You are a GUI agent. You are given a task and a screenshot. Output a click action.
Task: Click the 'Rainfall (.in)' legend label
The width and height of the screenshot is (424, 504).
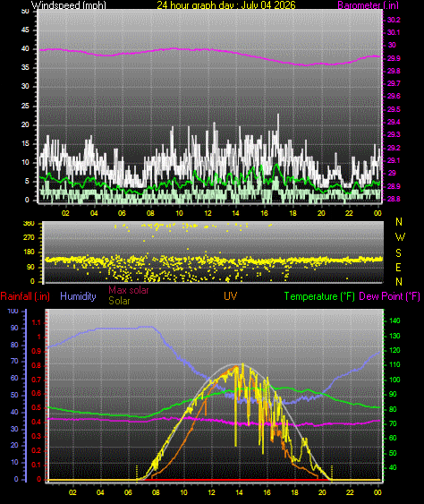coord(25,296)
